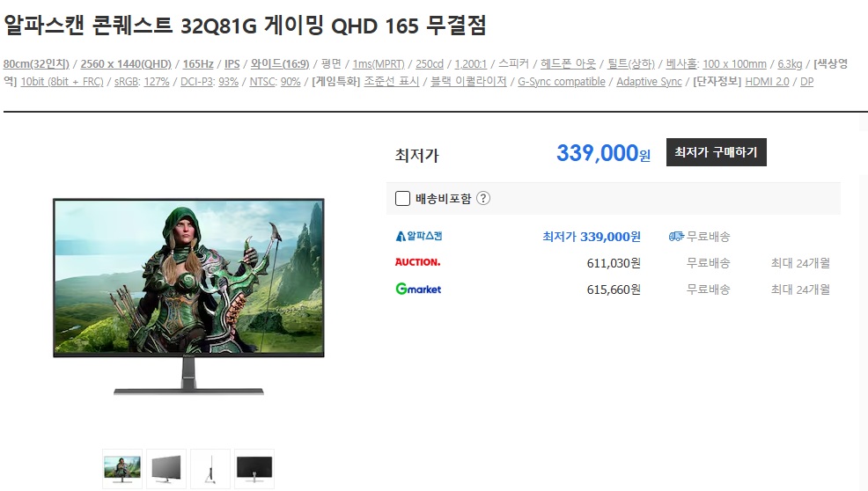Open the 2560 x 1440(QHD) spec link
The image size is (868, 491).
click(126, 64)
